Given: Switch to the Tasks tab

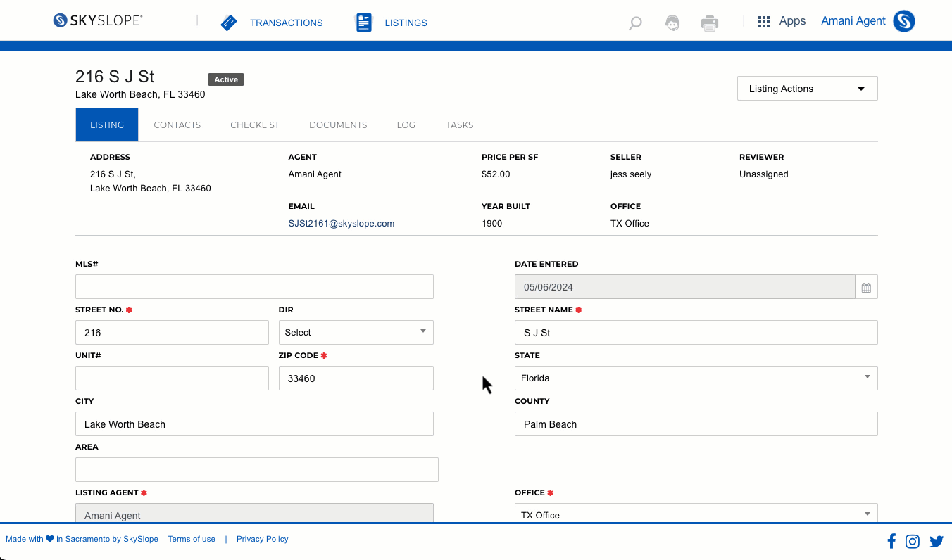Looking at the screenshot, I should point(460,125).
